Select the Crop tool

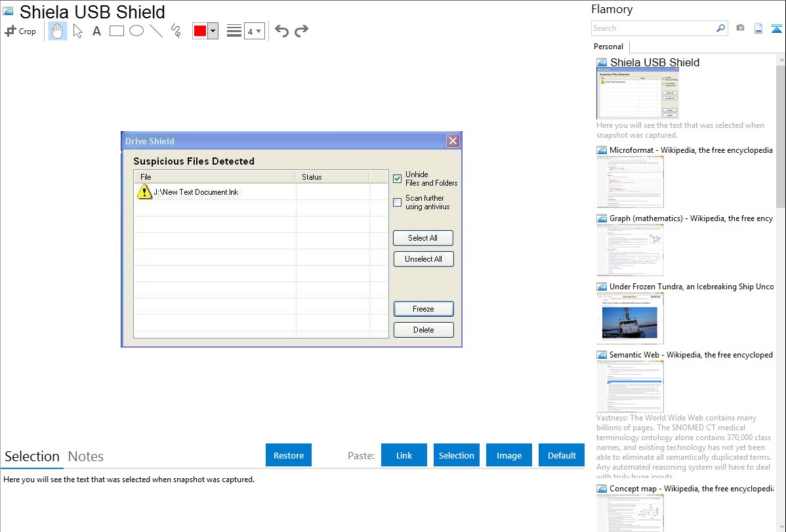click(20, 31)
